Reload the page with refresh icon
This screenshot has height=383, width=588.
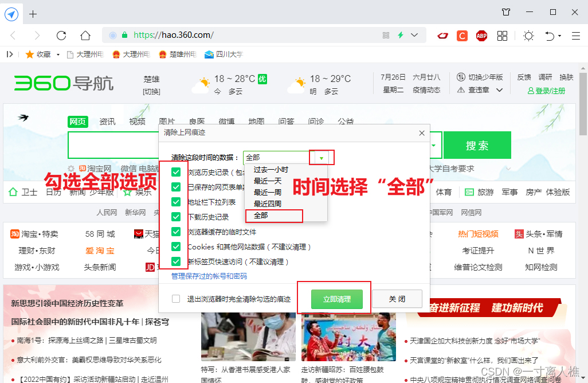click(x=61, y=36)
